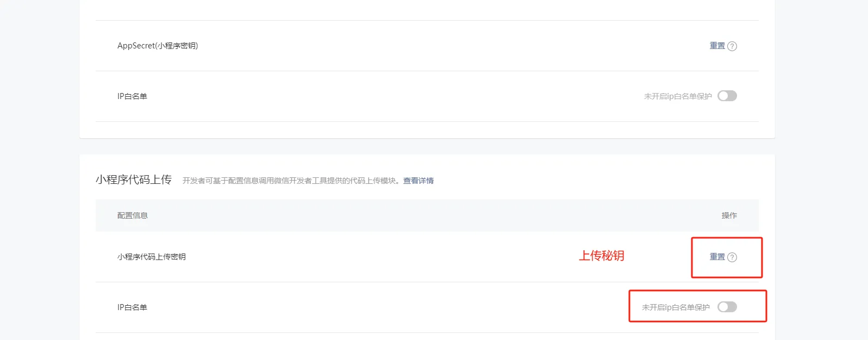Click middle of the gray table header bar
Image resolution: width=868 pixels, height=340 pixels.
pyautogui.click(x=427, y=215)
